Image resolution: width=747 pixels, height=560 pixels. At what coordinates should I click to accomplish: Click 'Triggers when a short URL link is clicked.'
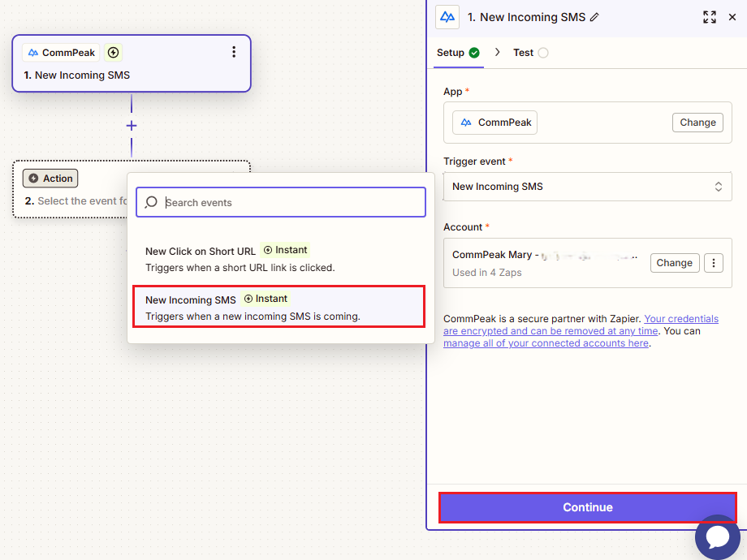click(x=240, y=268)
